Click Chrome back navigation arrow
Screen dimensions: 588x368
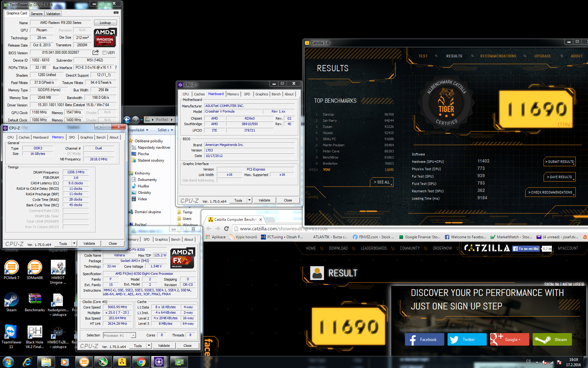click(209, 228)
